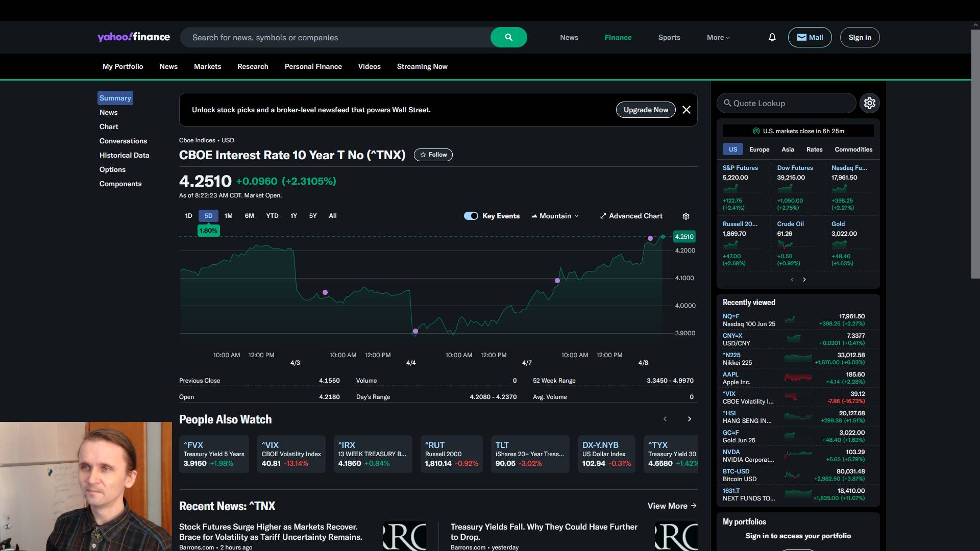Image resolution: width=980 pixels, height=551 pixels.
Task: Click the Quote Lookup input field
Action: 786,103
